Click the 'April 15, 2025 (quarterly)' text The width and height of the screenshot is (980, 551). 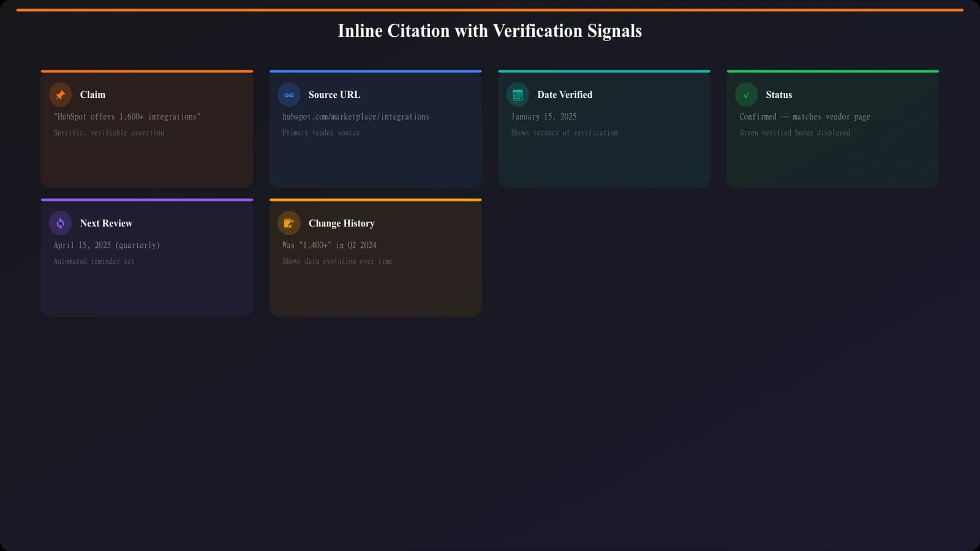point(107,245)
